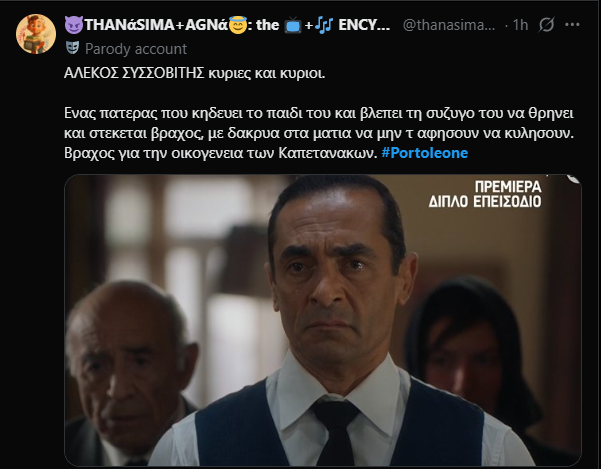Click the 'ΑΛΕΚΟΣ ΣΥΣΣΟΒΙΤΗΣ κυριες και κυριοι' line
The height and width of the screenshot is (469, 601).
pyautogui.click(x=195, y=73)
